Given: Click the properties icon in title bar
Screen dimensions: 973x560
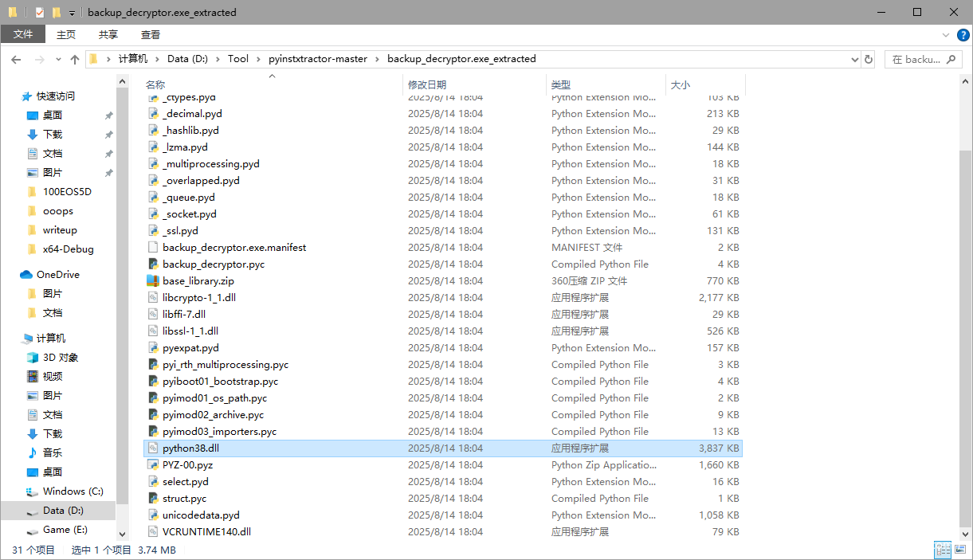Looking at the screenshot, I should 40,13.
